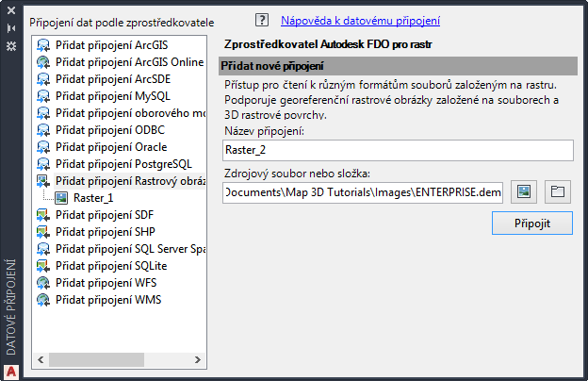The width and height of the screenshot is (588, 381).
Task: Select Přidat připojení PostgreSQL
Action: [123, 164]
